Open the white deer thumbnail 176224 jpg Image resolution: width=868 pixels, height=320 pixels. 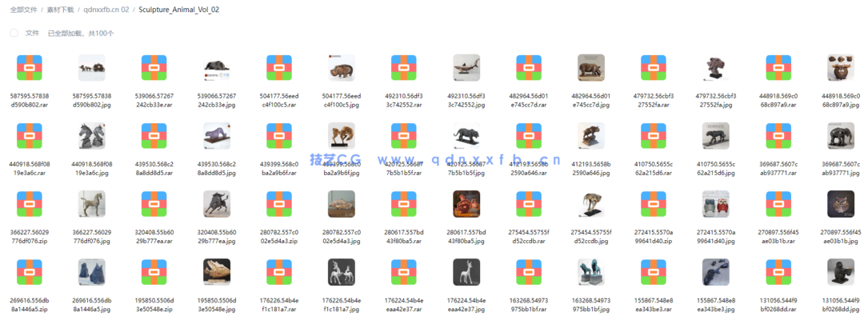click(466, 272)
